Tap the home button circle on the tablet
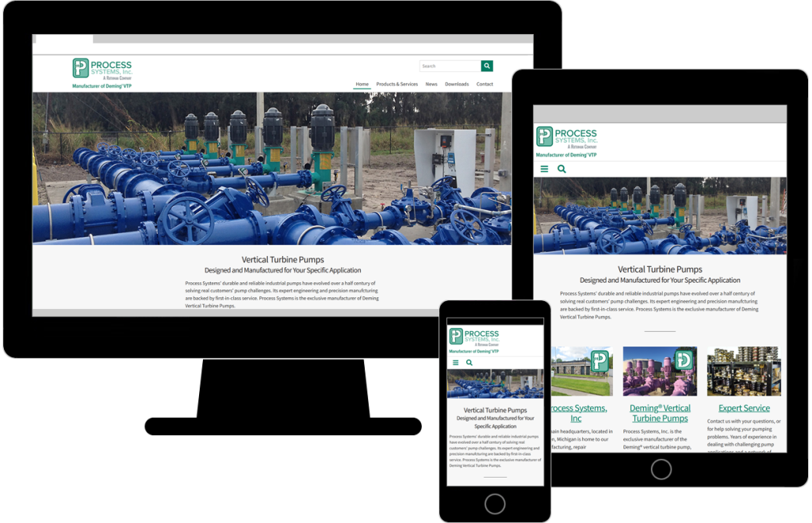 pyautogui.click(x=661, y=469)
